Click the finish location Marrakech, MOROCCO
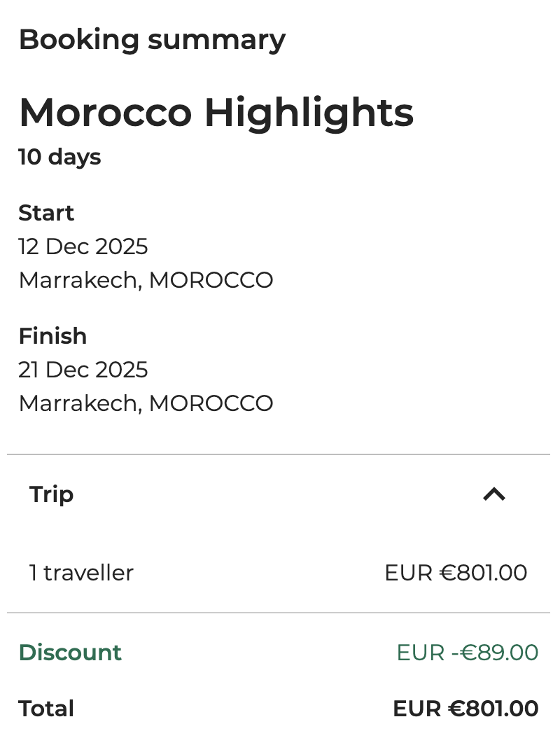 tap(146, 403)
